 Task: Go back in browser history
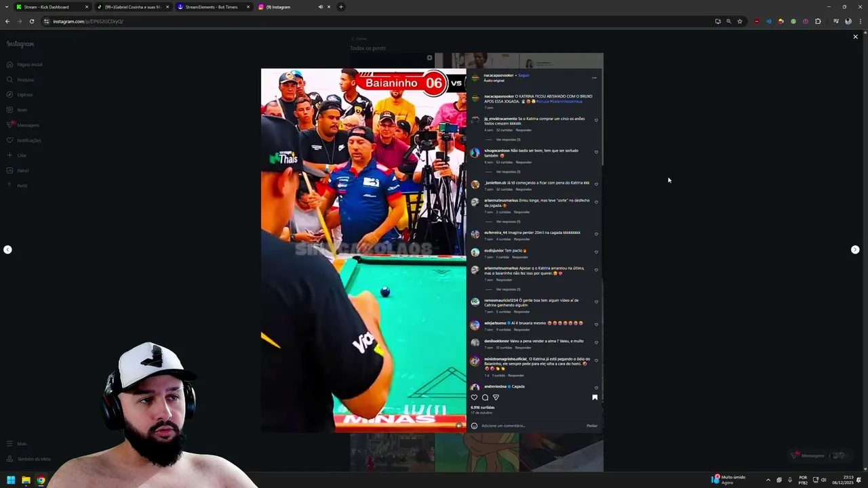tap(7, 21)
